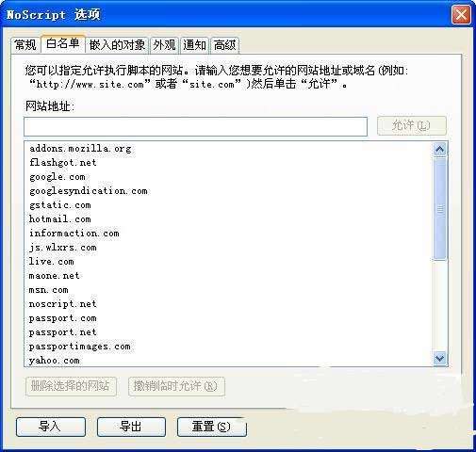The width and height of the screenshot is (476, 452).
Task: Select noscript.net in the whitelist
Action: [62, 303]
